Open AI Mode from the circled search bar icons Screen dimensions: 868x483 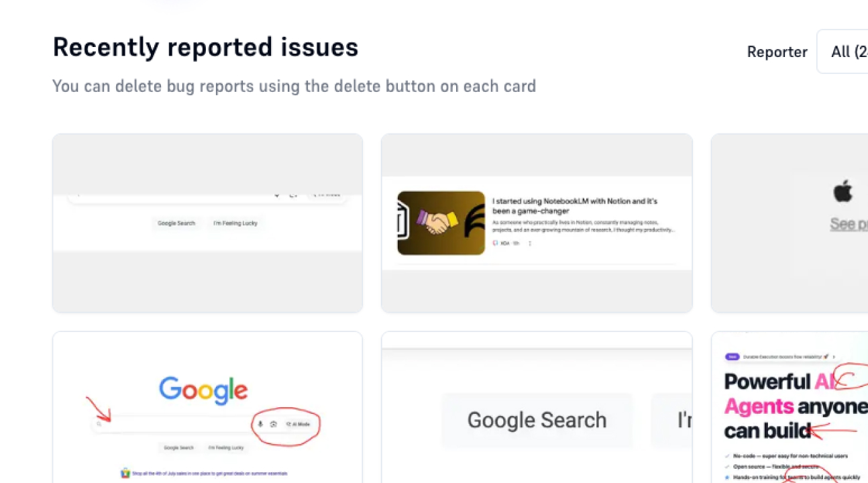[298, 424]
